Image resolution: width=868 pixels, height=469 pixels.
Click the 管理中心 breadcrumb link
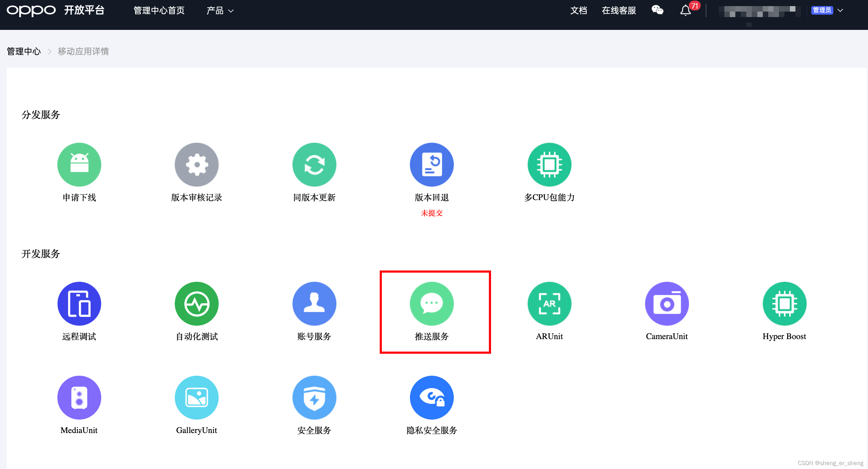[23, 51]
